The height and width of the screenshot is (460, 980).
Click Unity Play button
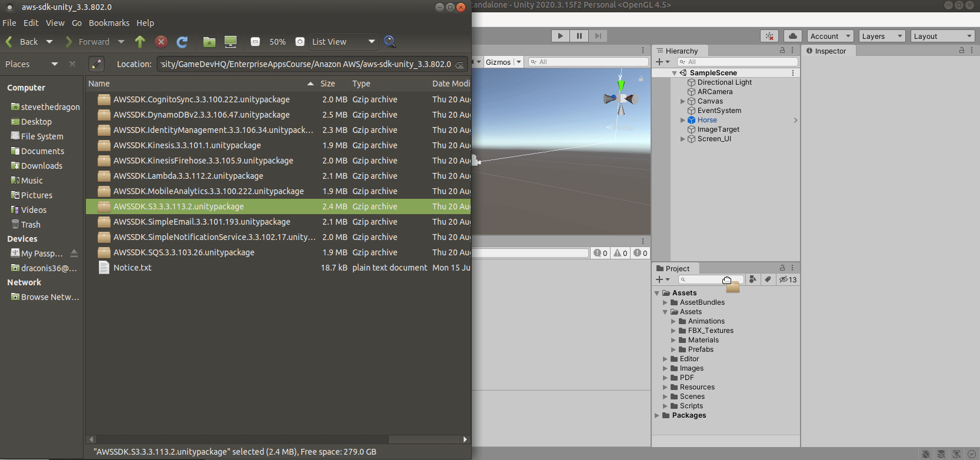(x=560, y=36)
